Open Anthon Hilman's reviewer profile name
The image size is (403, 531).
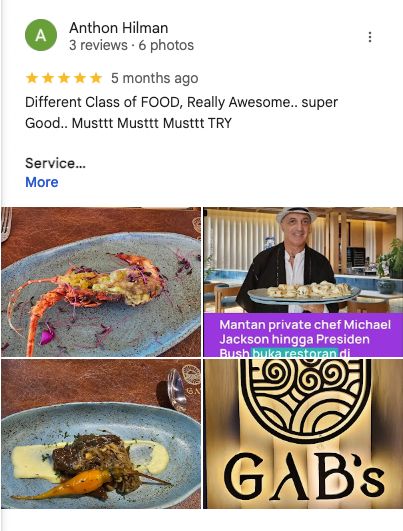(x=119, y=28)
